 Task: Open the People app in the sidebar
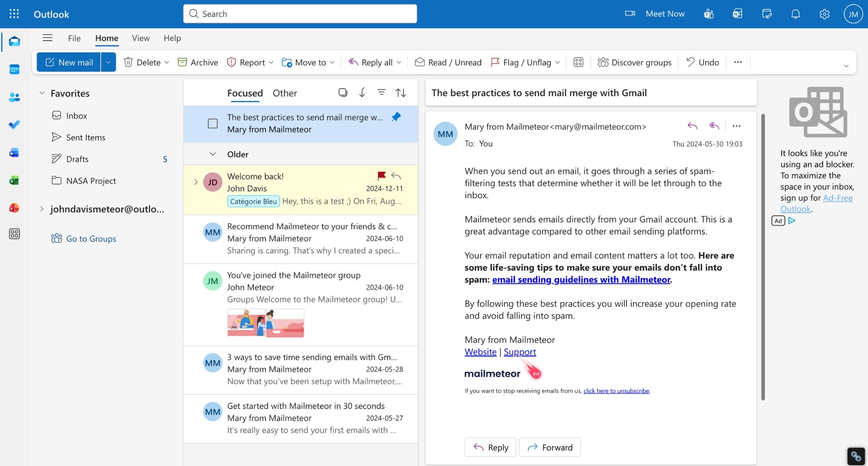[x=15, y=97]
